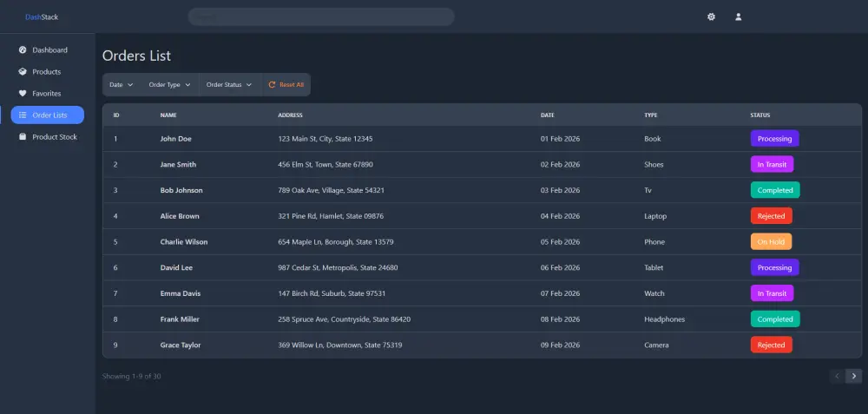Open Product Stock from the sidebar
Screen dimensions: 868x414
(47, 137)
